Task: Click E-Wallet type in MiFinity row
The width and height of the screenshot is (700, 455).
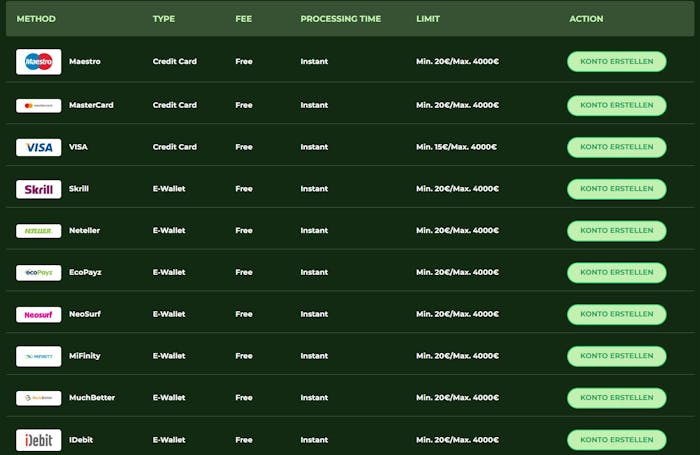Action: pos(169,356)
